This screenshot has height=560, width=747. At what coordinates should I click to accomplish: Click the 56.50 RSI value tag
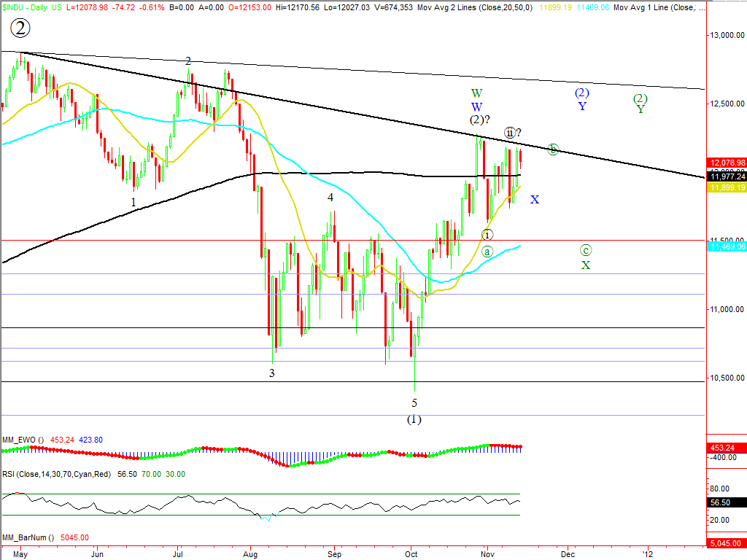[x=727, y=502]
